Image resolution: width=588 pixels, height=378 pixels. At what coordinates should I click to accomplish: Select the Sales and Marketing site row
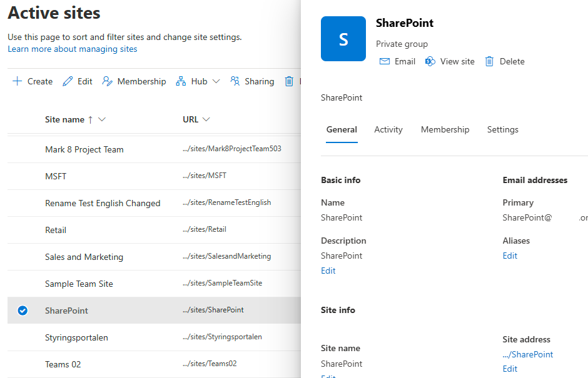[84, 257]
